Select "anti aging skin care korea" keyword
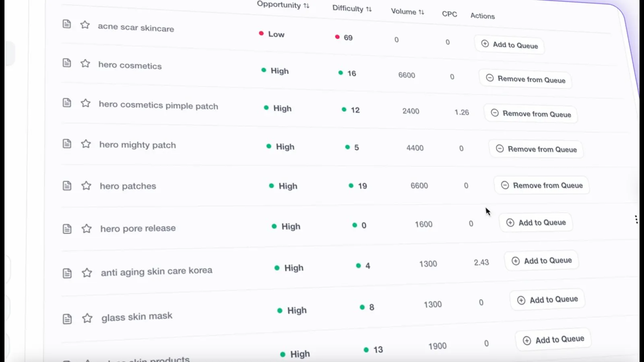The height and width of the screenshot is (362, 644). (x=157, y=271)
